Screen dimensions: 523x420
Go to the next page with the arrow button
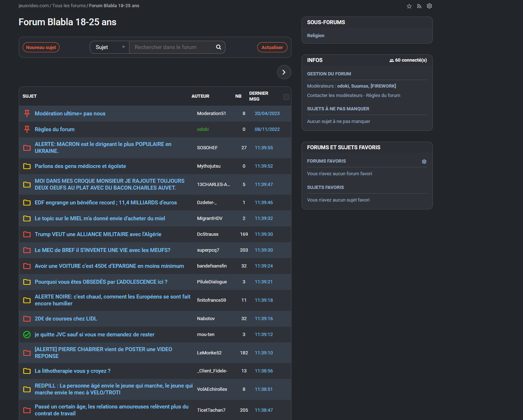coord(284,72)
